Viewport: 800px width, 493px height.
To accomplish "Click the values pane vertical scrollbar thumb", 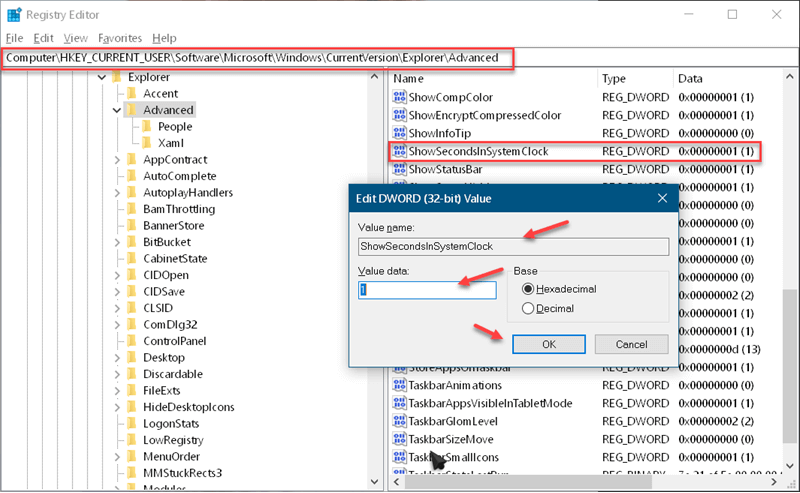I will click(789, 366).
